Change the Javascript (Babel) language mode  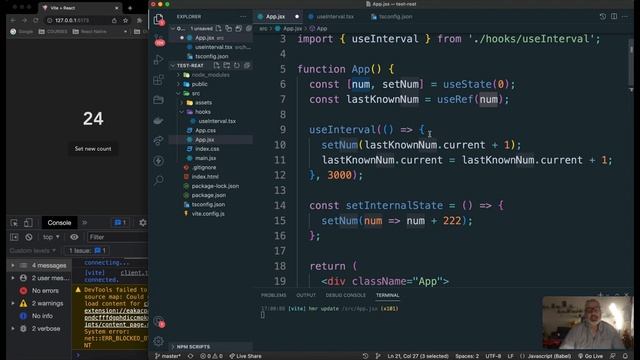tap(549, 356)
